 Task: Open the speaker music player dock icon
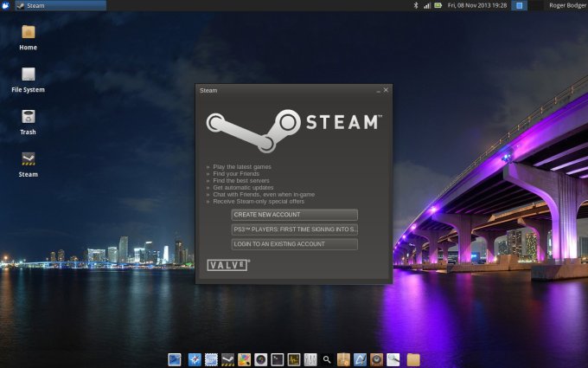pyautogui.click(x=376, y=359)
